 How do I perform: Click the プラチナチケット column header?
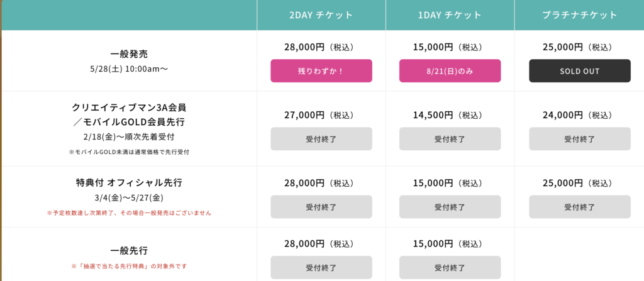tap(579, 15)
